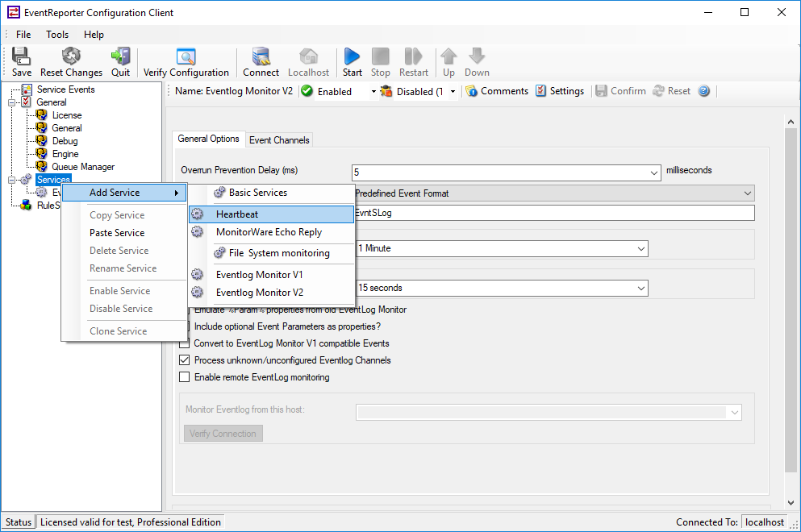Click the Disable Service menu entry

coord(124,309)
